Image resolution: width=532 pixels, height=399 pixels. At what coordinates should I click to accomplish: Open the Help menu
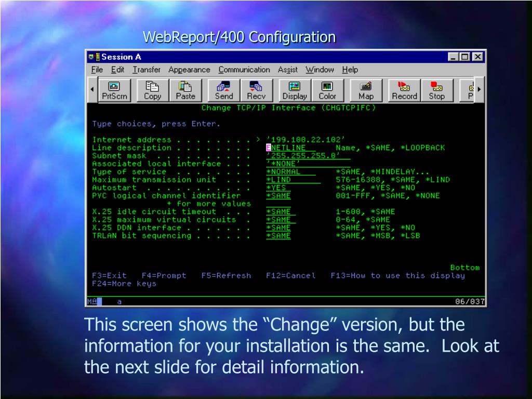[x=350, y=70]
